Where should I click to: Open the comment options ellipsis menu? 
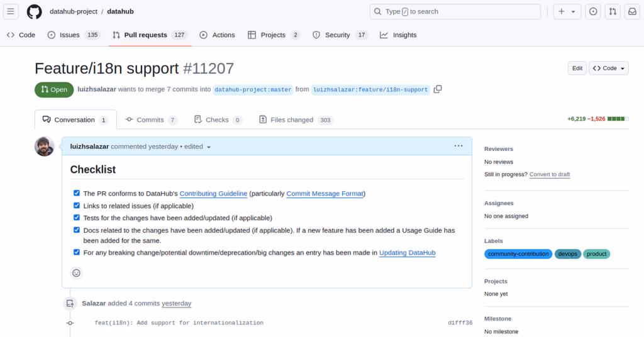[x=458, y=146]
